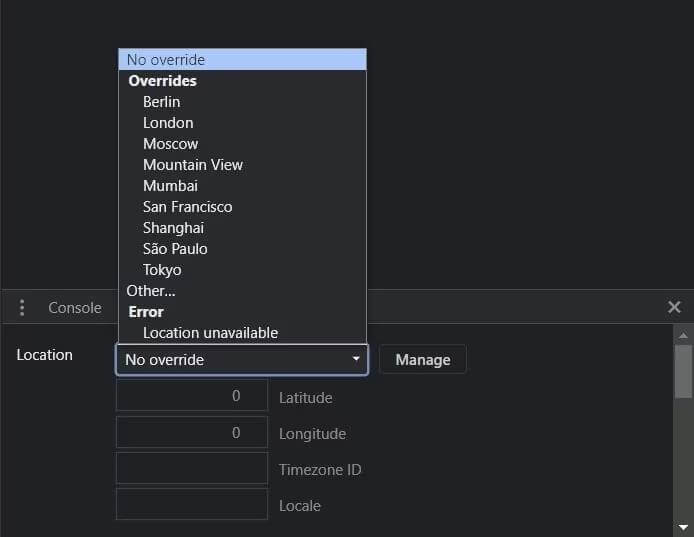Click the scrollbar down arrow
Image resolution: width=694 pixels, height=537 pixels.
point(683,527)
